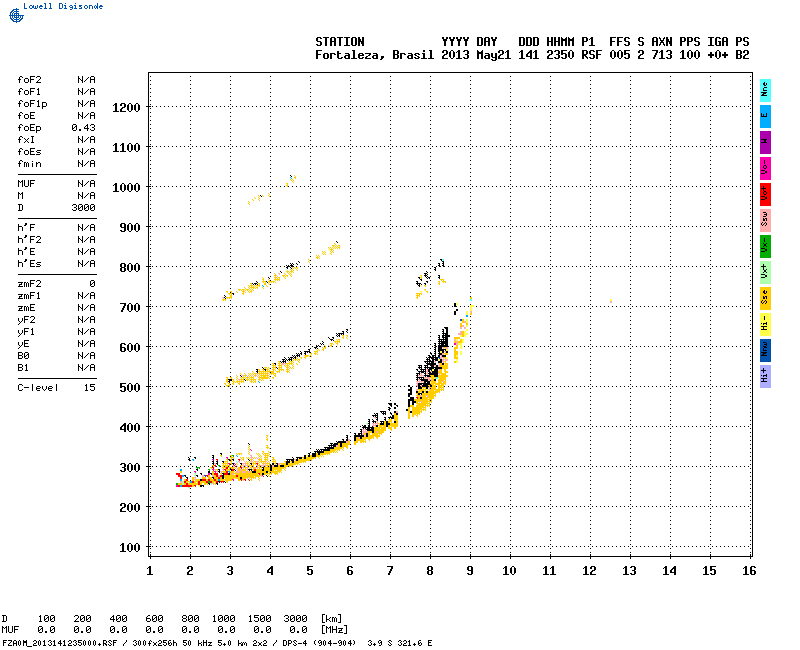The image size is (800, 650).
Task: Click the 'MUF' label in parameter list
Action: 26,184
